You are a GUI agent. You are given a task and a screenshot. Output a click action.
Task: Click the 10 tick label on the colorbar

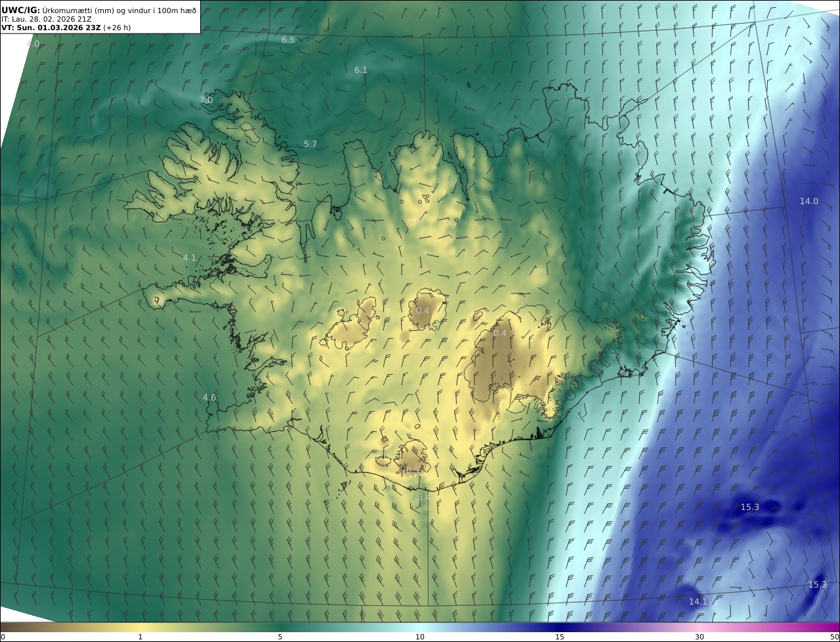point(420,637)
